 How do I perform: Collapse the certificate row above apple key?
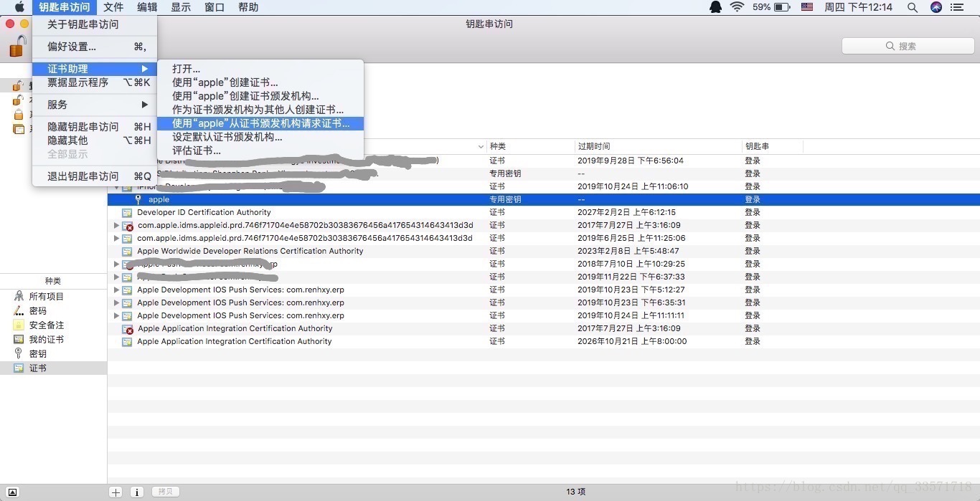(116, 187)
